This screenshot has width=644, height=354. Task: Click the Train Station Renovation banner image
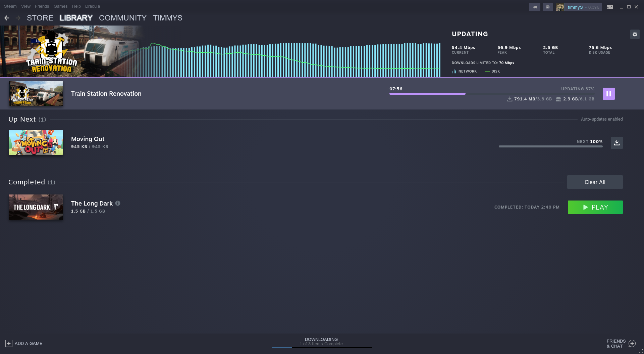tap(72, 51)
